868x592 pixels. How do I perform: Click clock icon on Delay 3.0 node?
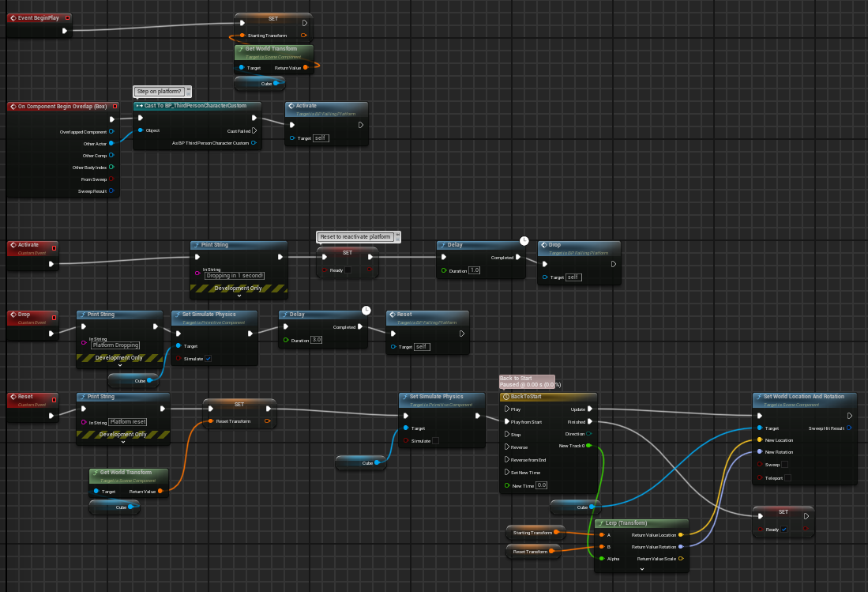coord(366,311)
